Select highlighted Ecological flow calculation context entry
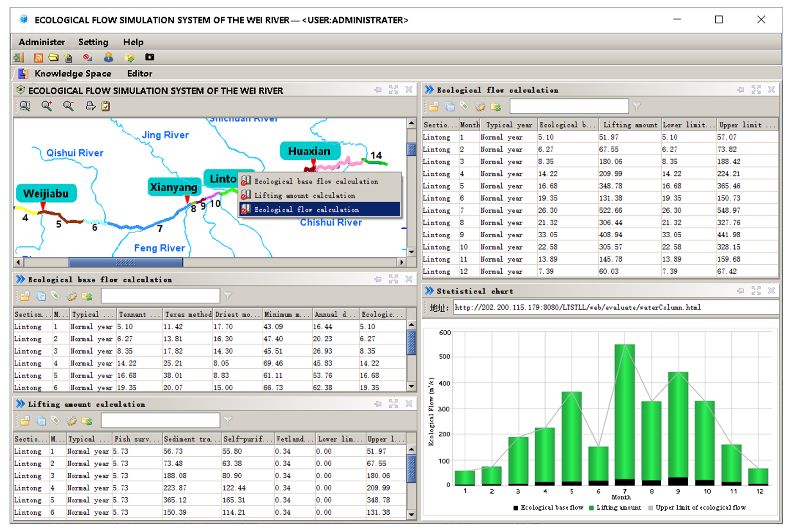 [320, 209]
